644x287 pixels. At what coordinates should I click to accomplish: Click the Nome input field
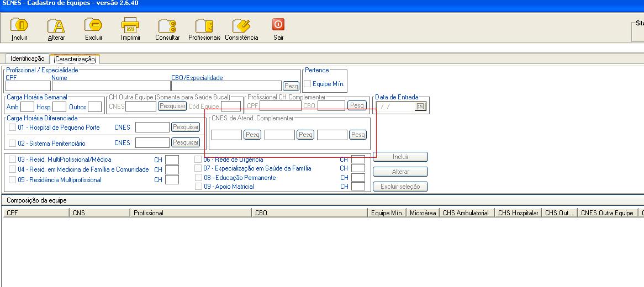click(x=110, y=86)
